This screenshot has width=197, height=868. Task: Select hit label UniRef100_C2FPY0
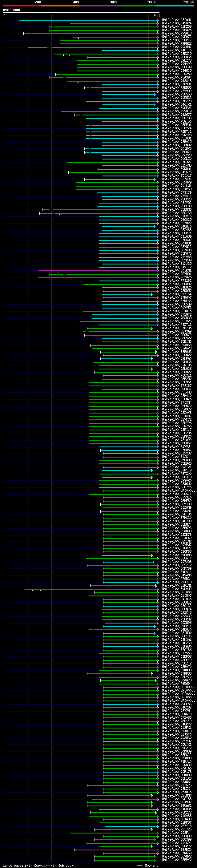click(x=176, y=860)
